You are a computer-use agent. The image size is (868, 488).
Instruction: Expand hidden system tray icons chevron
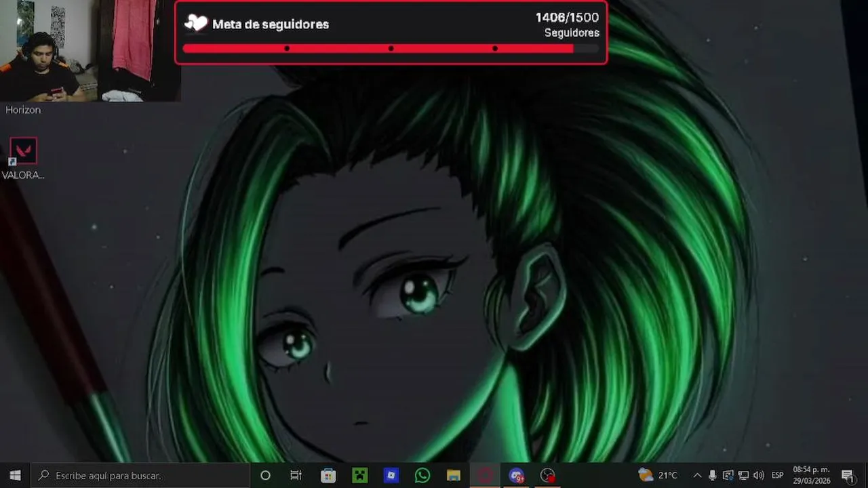[x=697, y=475]
